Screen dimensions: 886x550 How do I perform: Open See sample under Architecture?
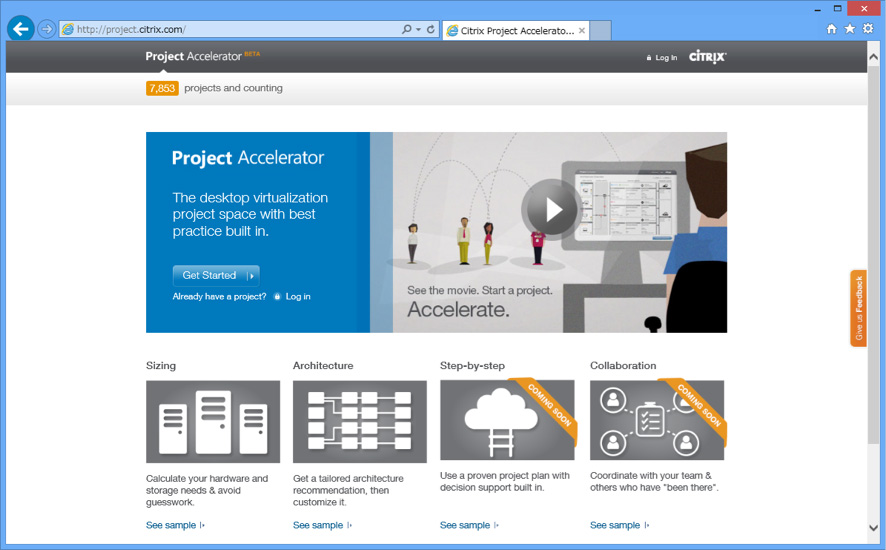(322, 525)
